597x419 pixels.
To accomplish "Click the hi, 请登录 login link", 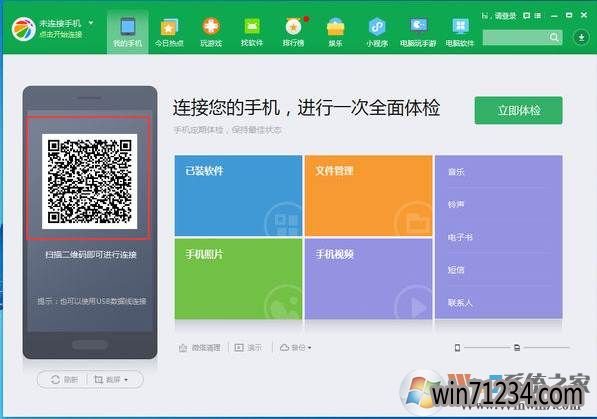I will tap(499, 16).
